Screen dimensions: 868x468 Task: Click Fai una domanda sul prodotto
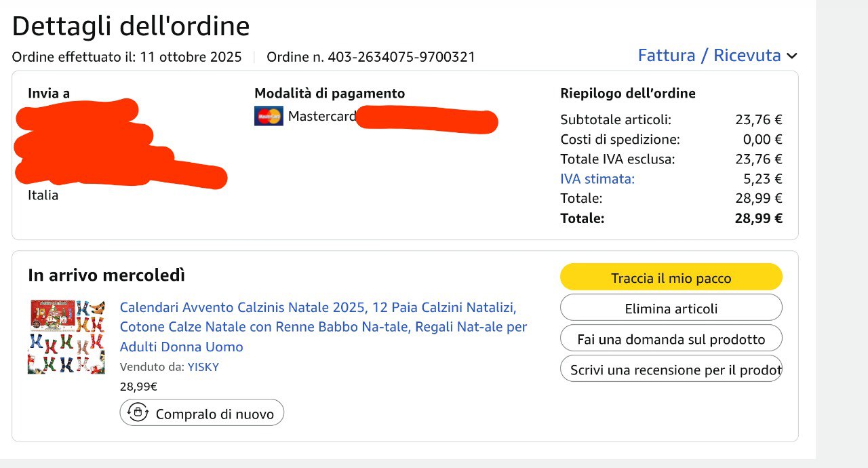671,338
